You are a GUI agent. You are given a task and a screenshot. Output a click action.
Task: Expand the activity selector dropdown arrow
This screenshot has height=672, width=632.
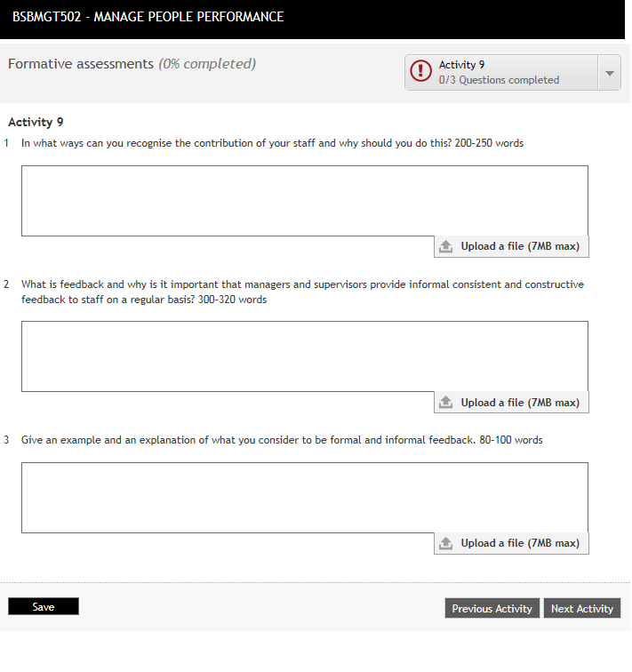[609, 73]
